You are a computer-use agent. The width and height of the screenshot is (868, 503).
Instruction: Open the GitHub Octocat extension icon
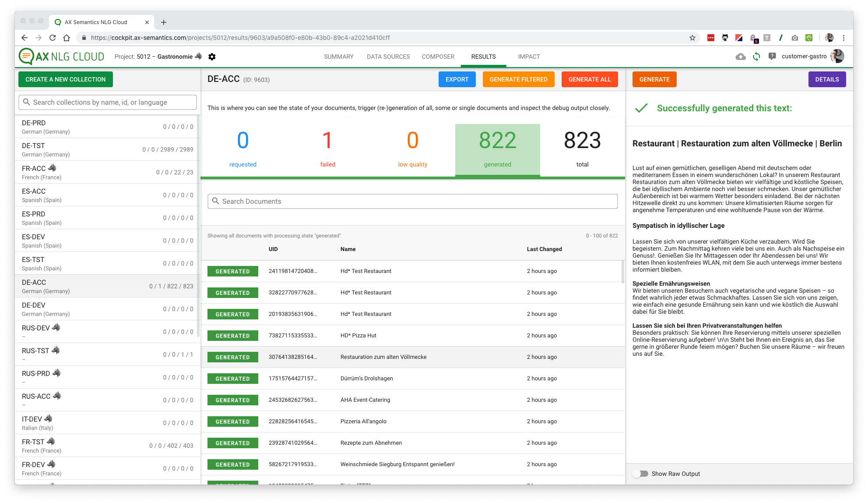pyautogui.click(x=725, y=38)
